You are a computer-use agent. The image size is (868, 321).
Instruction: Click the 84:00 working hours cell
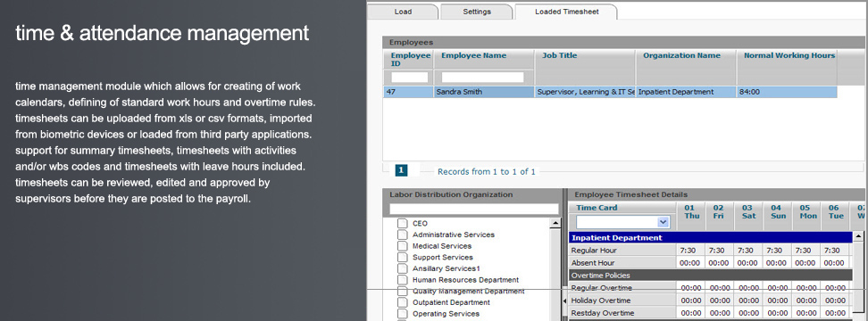point(787,92)
